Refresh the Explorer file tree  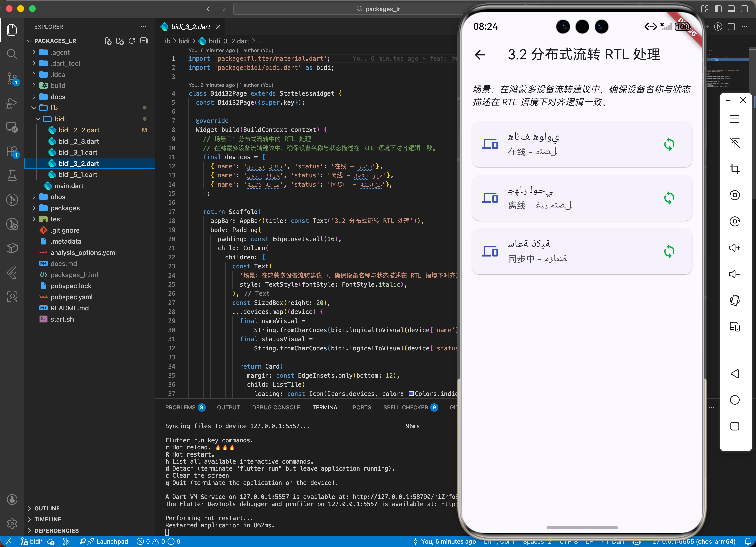[x=132, y=41]
